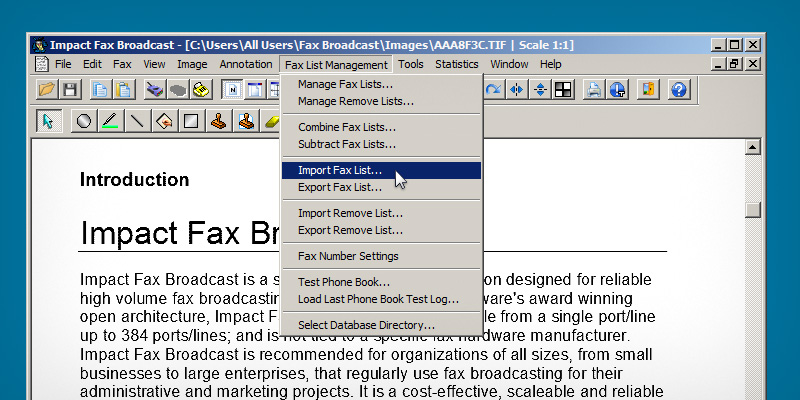The width and height of the screenshot is (800, 400).
Task: Choose the green highlighter line tool
Action: (x=110, y=121)
